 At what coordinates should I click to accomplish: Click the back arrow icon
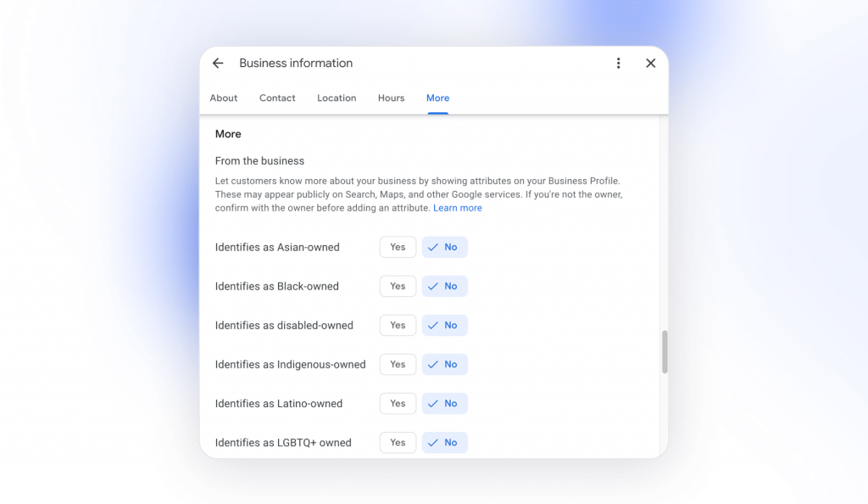(x=218, y=64)
